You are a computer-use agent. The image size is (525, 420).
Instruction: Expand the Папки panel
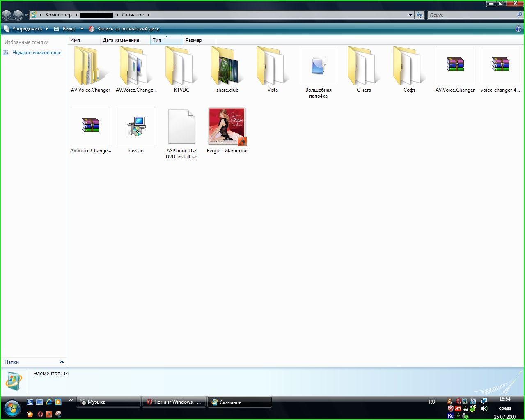click(x=62, y=362)
